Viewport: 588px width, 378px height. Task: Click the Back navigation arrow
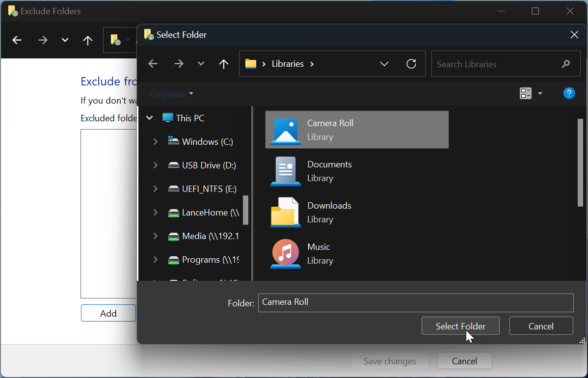click(x=153, y=63)
